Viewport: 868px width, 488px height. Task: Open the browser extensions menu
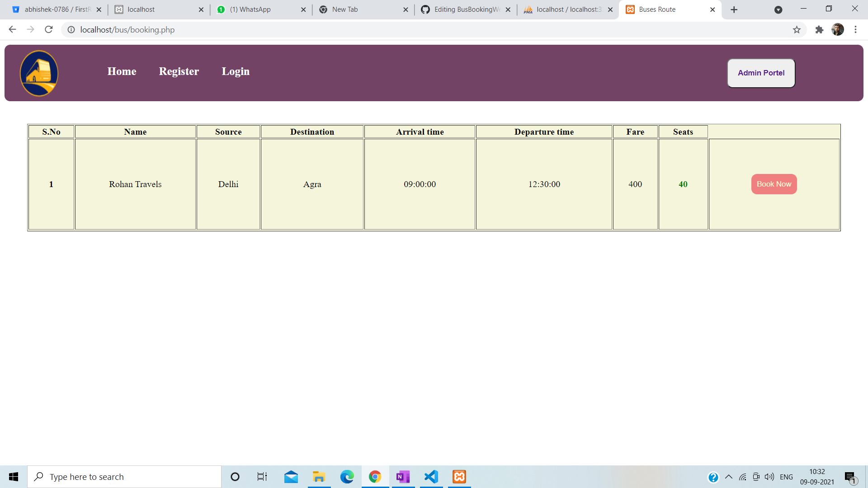(x=819, y=30)
